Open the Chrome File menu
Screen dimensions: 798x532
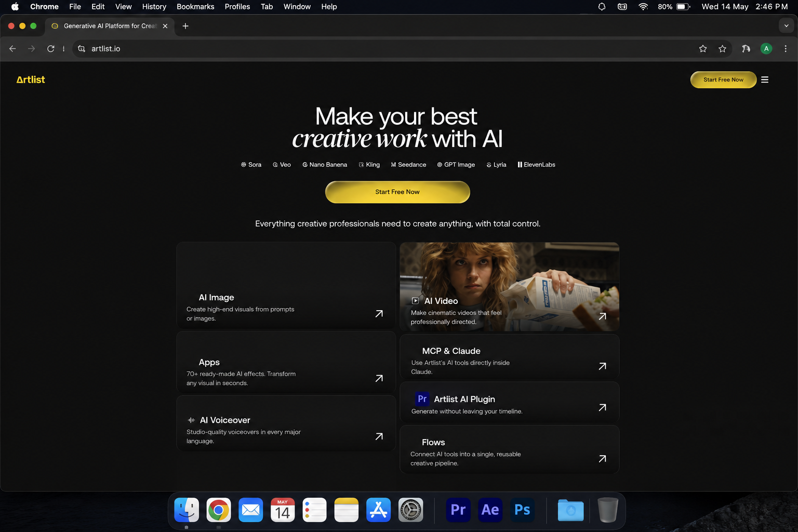tap(75, 7)
